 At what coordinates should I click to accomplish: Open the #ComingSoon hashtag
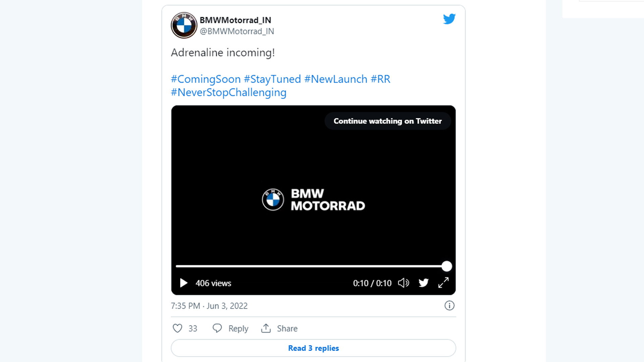[206, 79]
